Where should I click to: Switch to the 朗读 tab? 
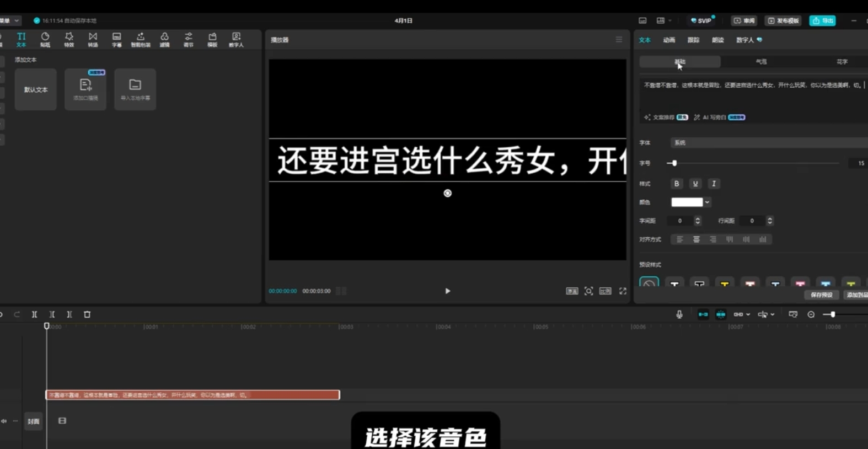718,40
